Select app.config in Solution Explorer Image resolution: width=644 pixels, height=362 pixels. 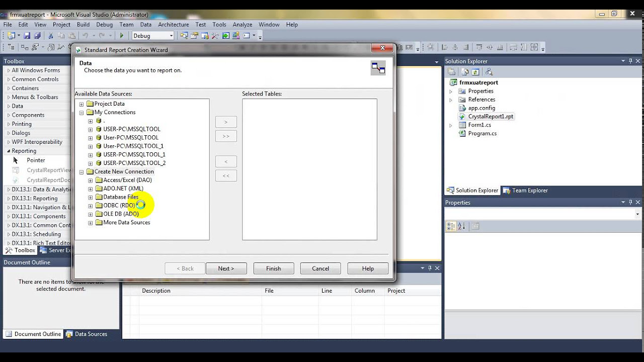(481, 108)
